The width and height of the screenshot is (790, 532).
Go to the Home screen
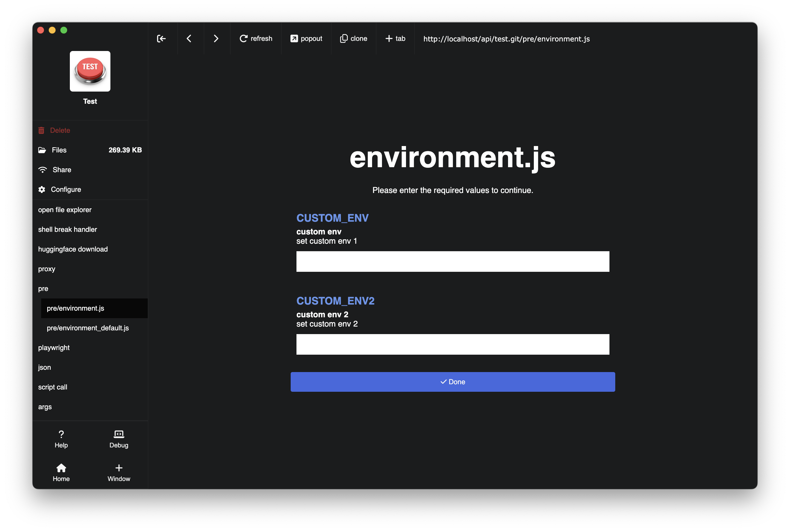point(61,472)
